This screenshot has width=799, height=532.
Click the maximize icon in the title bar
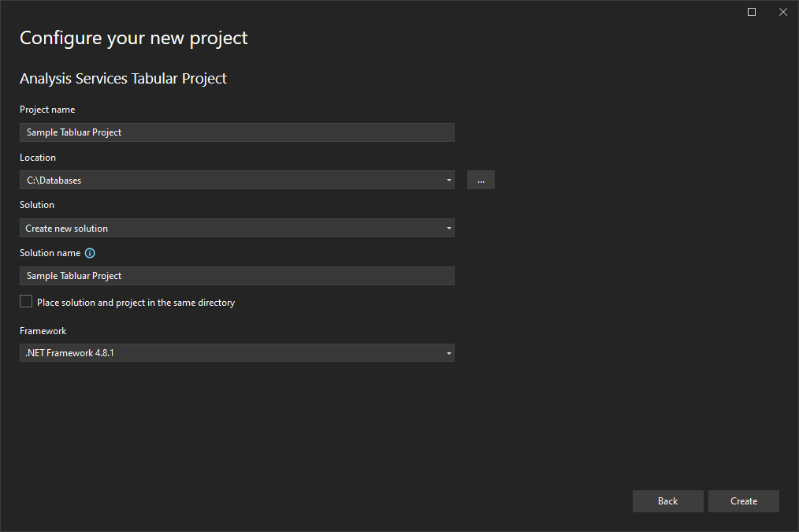pyautogui.click(x=751, y=12)
